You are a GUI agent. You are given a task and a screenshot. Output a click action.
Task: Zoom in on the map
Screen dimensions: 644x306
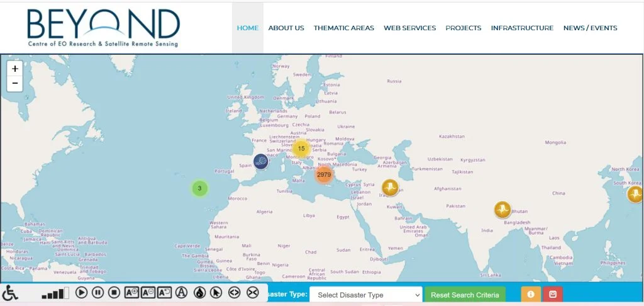[x=15, y=69]
